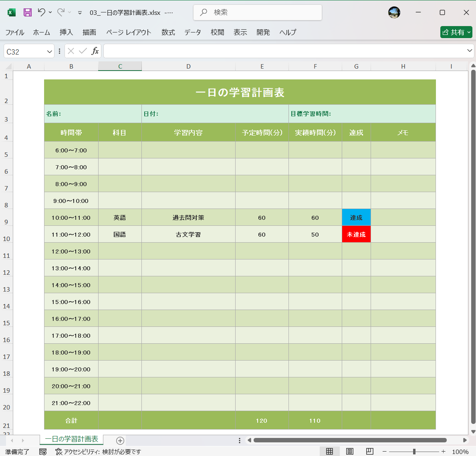Viewport: 476px width, 456px height.
Task: Redo the last action
Action: click(61, 12)
